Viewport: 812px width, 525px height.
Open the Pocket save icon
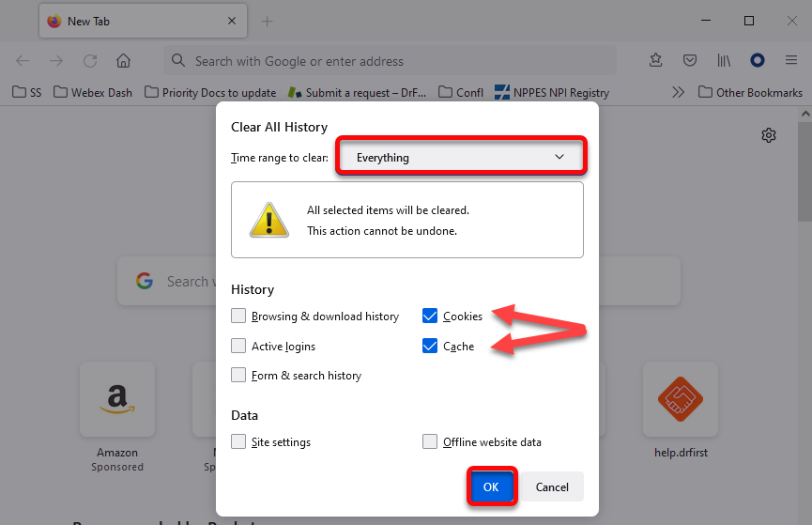click(690, 61)
